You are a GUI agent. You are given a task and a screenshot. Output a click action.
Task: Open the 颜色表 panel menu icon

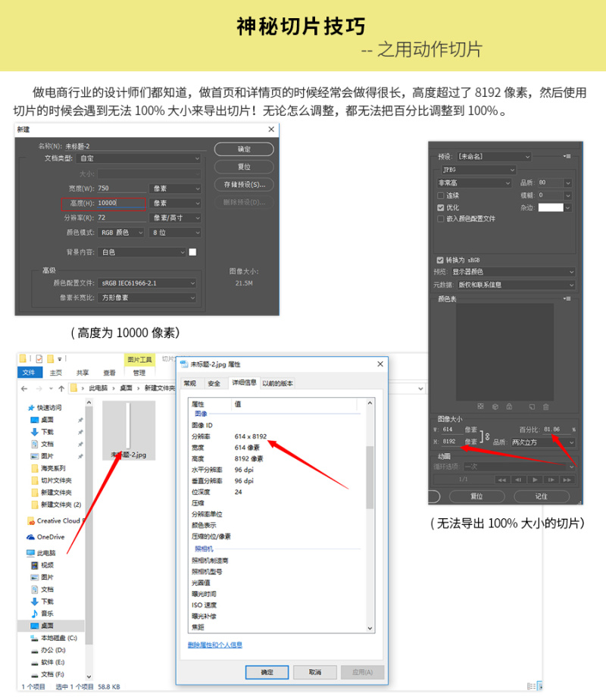tap(567, 298)
